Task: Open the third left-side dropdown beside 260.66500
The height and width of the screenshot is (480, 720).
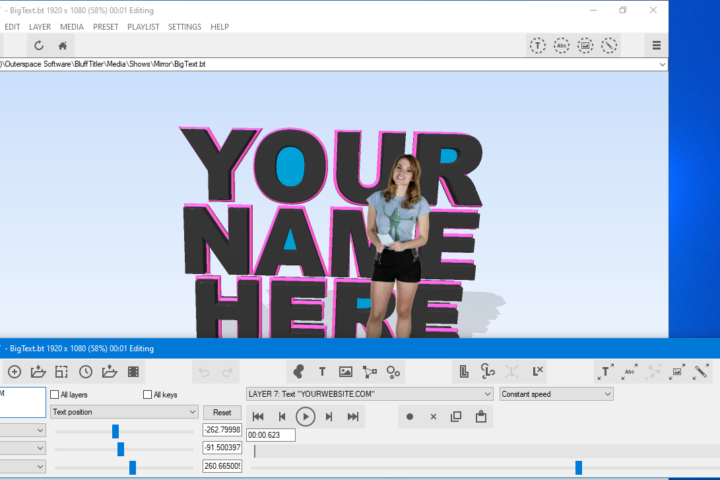Action: 22,467
